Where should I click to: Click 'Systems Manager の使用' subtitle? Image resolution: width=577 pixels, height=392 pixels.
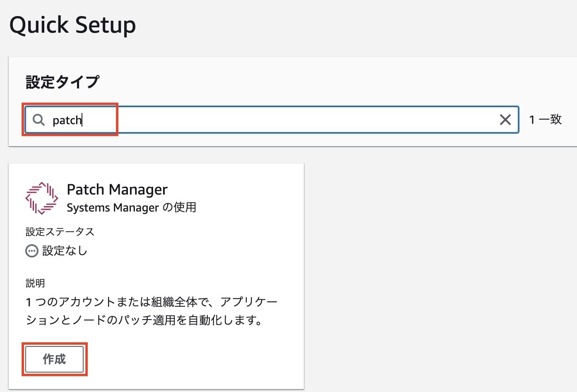pyautogui.click(x=132, y=207)
